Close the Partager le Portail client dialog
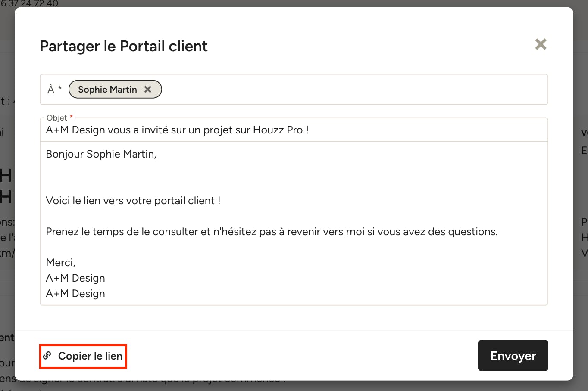This screenshot has height=391, width=588. click(541, 44)
